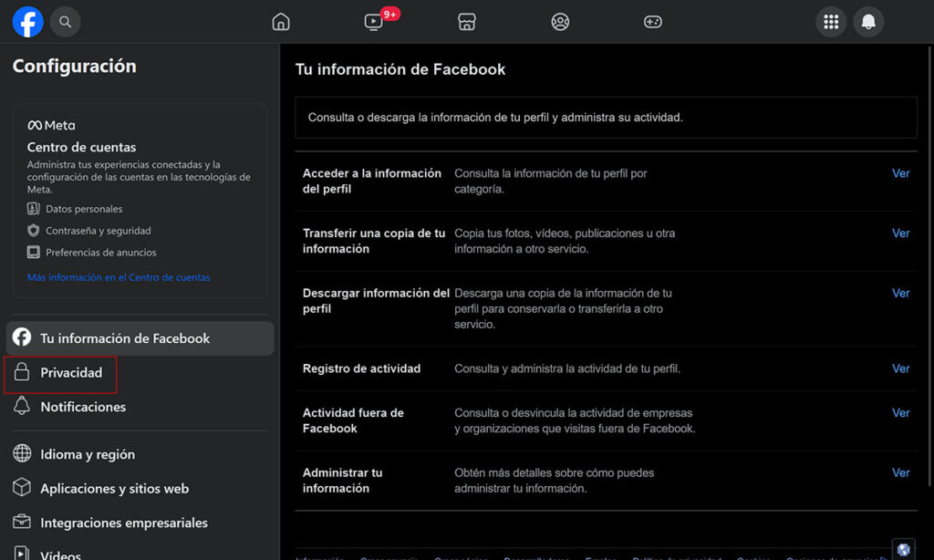Click the Administrar tu información label
This screenshot has height=560, width=934.
(x=343, y=480)
